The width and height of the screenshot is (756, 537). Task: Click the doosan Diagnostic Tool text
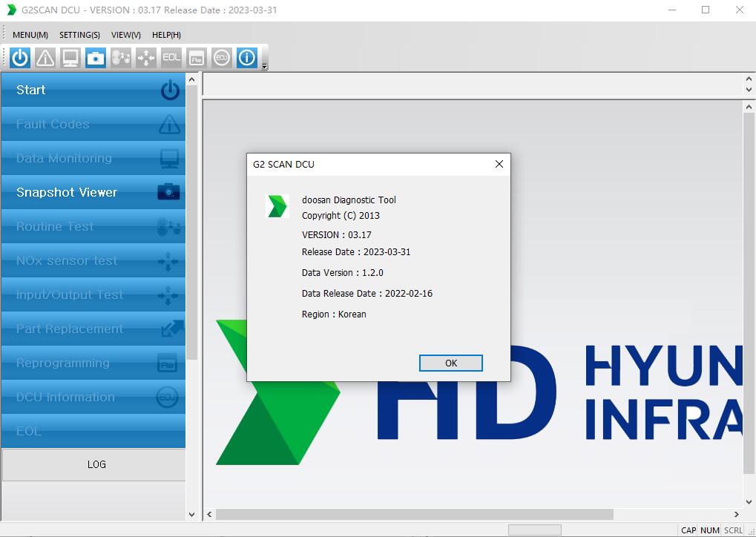coord(349,200)
